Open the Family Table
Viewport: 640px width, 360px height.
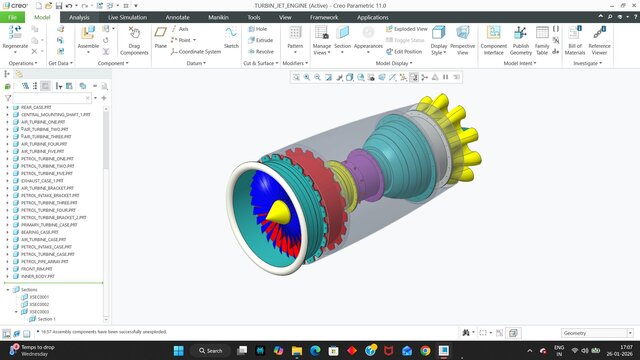pos(542,40)
